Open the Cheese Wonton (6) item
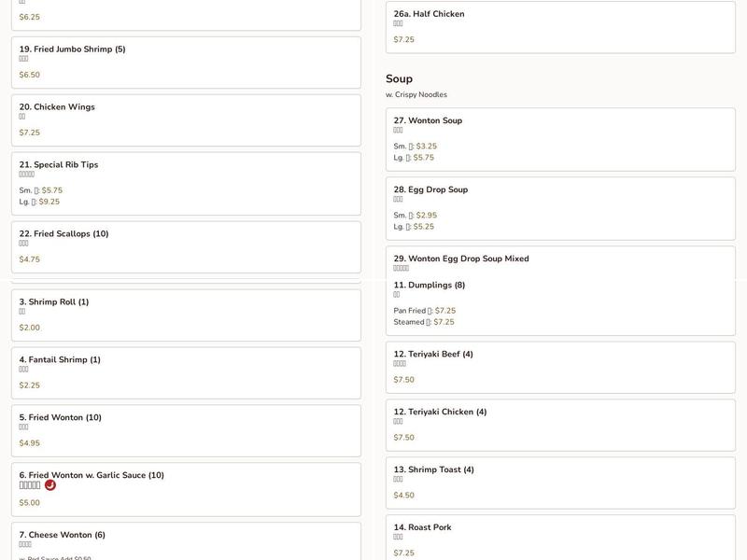 click(x=186, y=542)
